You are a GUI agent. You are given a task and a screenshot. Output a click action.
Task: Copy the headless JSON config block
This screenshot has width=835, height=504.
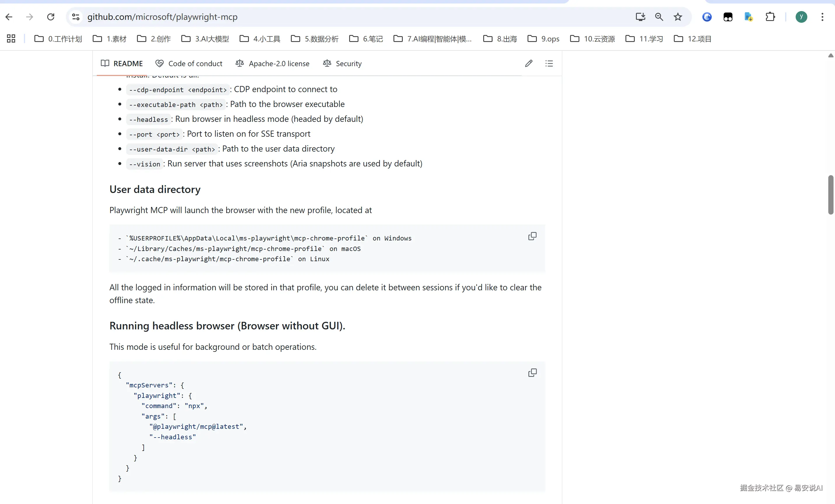click(532, 373)
